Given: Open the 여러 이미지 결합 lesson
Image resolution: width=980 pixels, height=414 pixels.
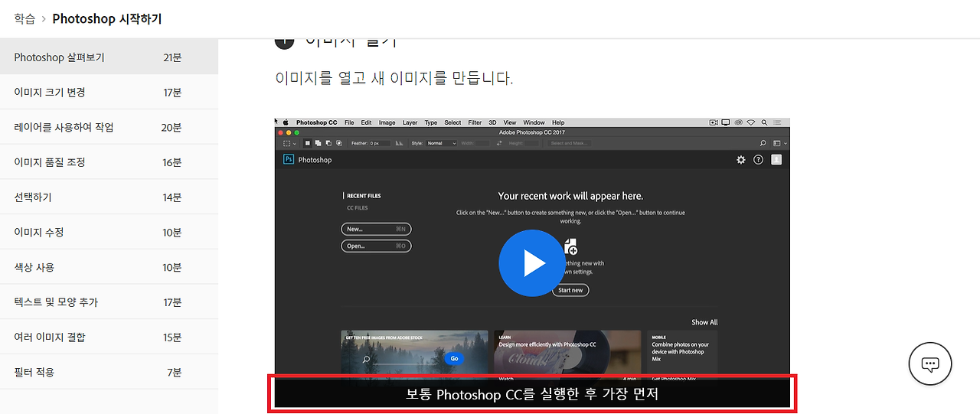Looking at the screenshot, I should [x=109, y=337].
